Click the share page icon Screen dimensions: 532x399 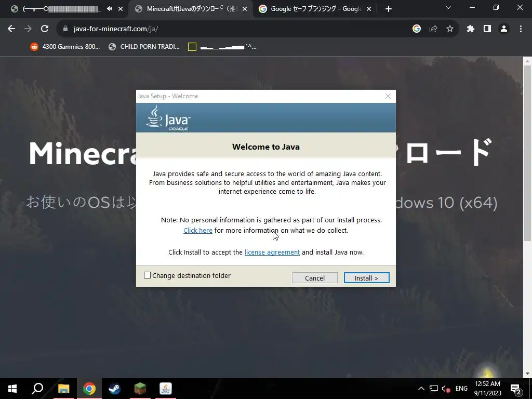pos(433,29)
